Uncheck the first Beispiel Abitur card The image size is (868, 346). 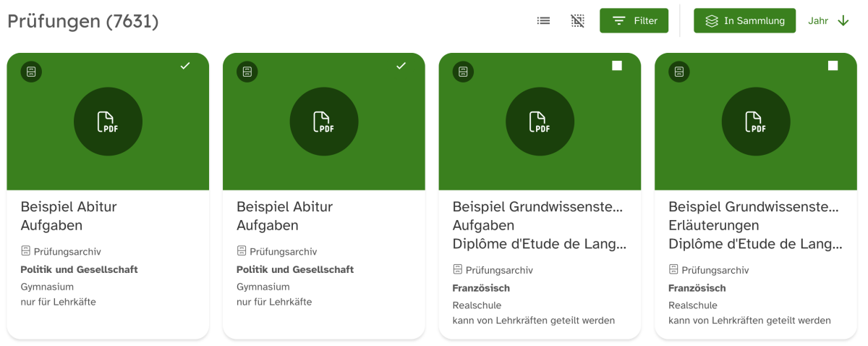click(185, 66)
